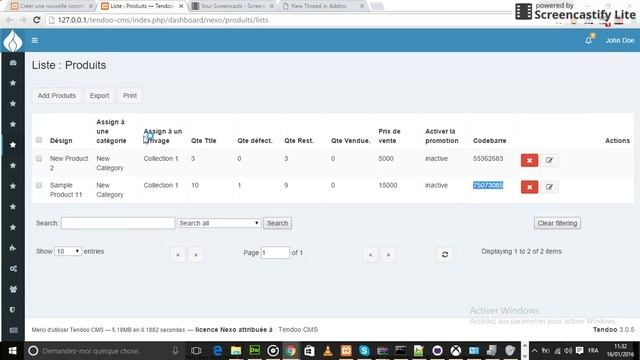Tick the select-all checkbox in table header
The height and width of the screenshot is (360, 640).
39,140
